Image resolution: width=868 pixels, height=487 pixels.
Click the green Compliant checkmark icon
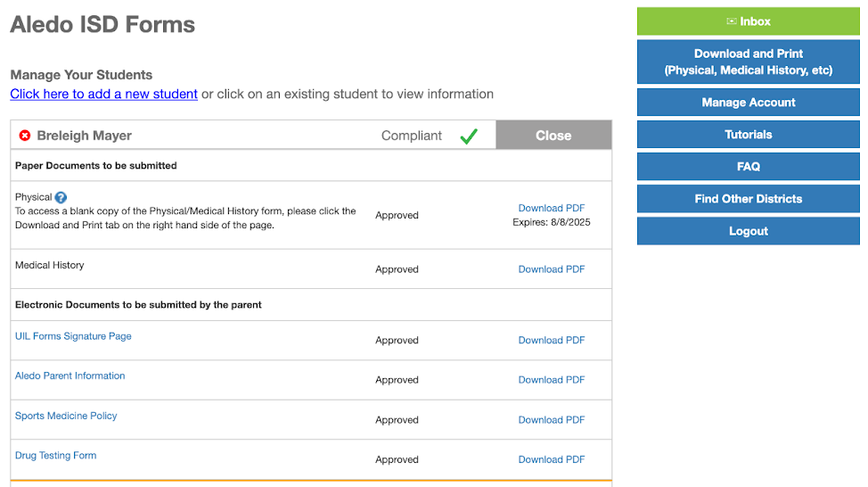469,136
